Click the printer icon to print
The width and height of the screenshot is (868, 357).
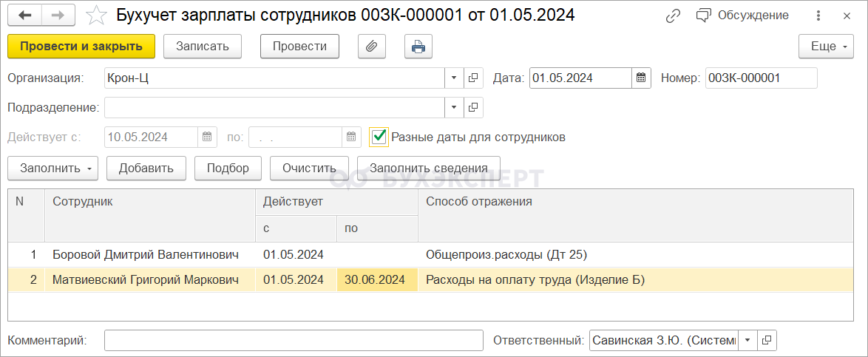(x=418, y=47)
